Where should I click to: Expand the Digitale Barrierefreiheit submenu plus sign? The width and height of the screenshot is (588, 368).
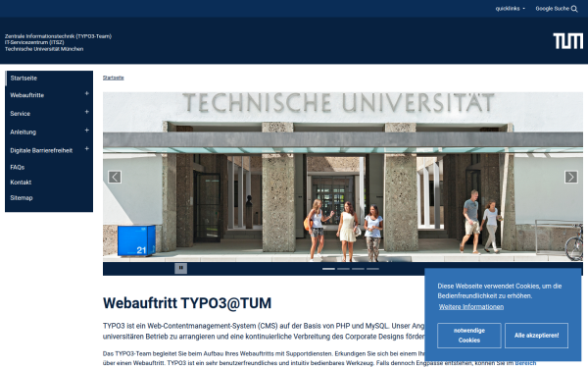[86, 149]
